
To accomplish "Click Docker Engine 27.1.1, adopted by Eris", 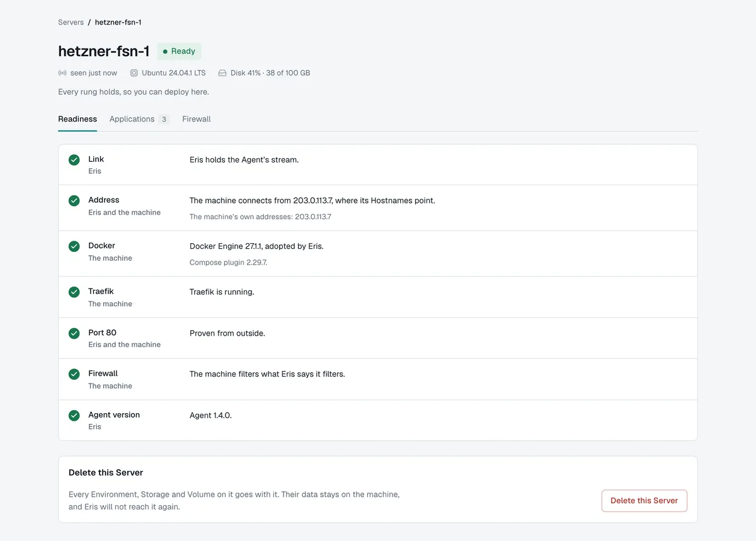I will (256, 246).
